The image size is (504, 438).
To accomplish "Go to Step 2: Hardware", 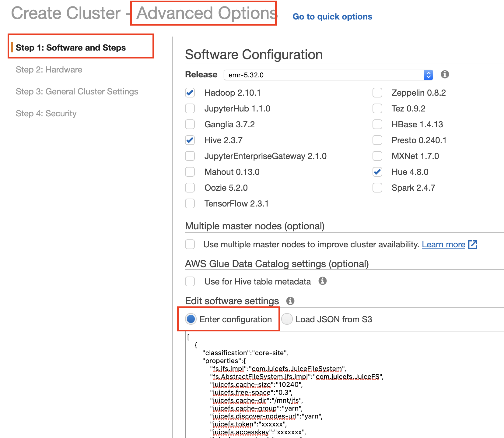I will [x=49, y=70].
